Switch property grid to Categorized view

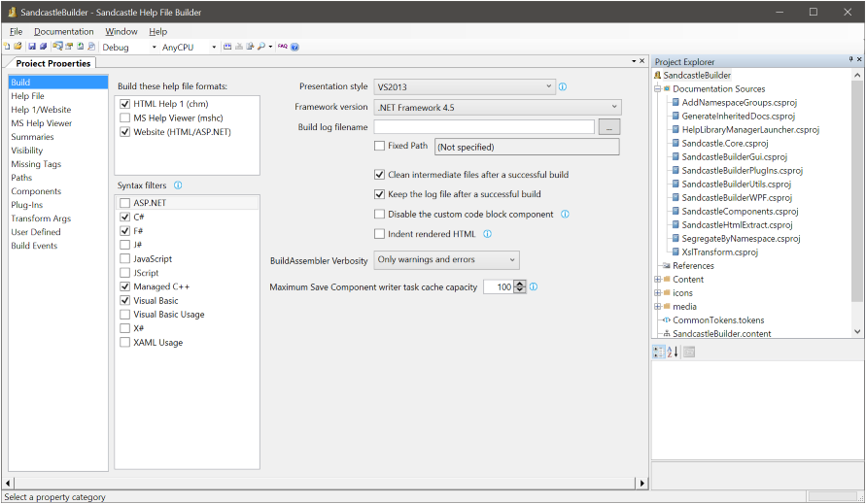[x=659, y=352]
